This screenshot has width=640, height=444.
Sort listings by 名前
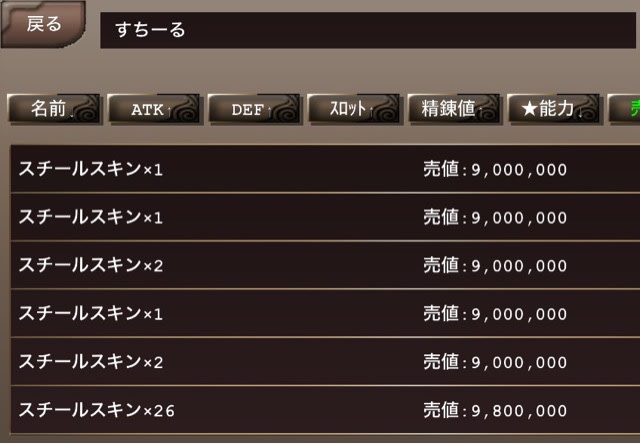pos(53,109)
